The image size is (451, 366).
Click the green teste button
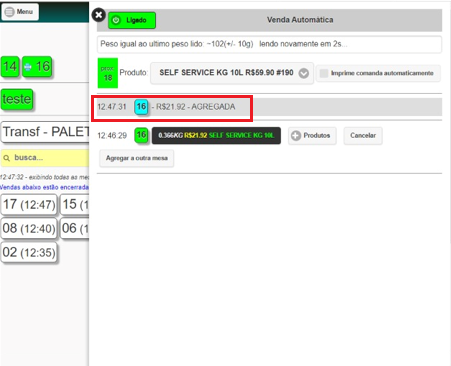(17, 99)
